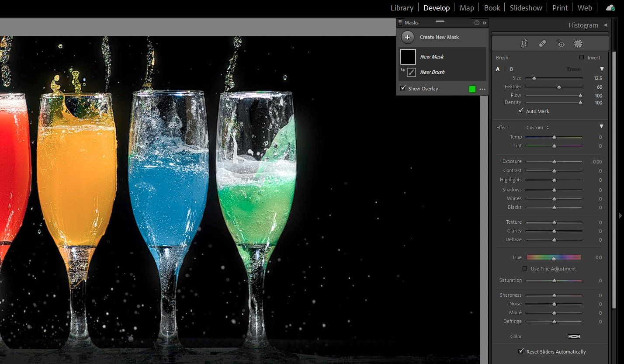Adjust the Tint slider

[x=554, y=146]
